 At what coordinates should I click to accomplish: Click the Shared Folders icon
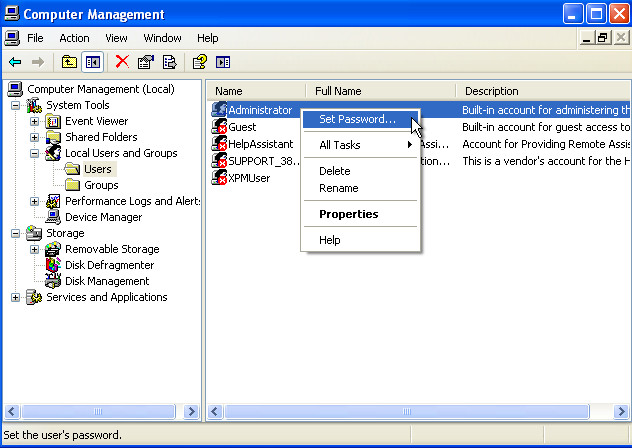tap(53, 137)
